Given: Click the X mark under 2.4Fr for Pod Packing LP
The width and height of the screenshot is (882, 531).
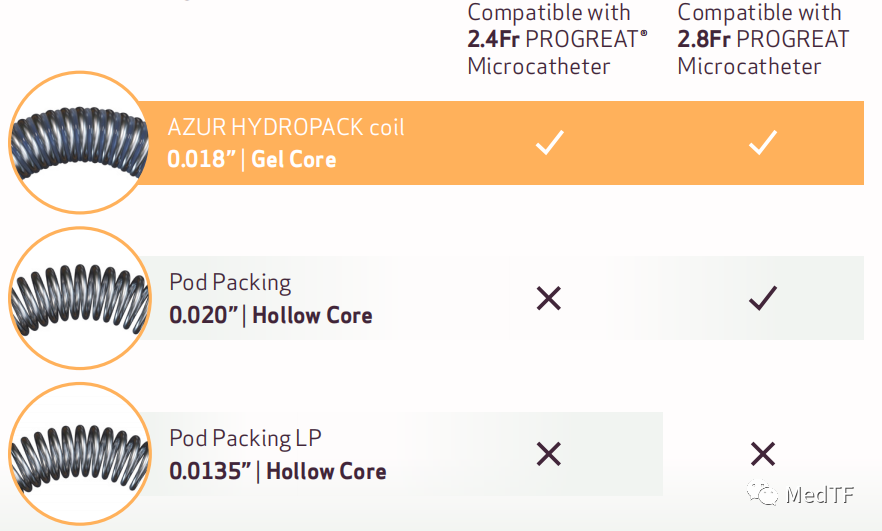Looking at the screenshot, I should coord(549,455).
